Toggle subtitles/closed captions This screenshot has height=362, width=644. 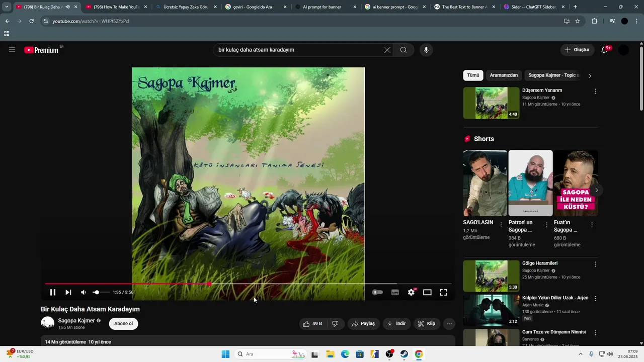[395, 292]
